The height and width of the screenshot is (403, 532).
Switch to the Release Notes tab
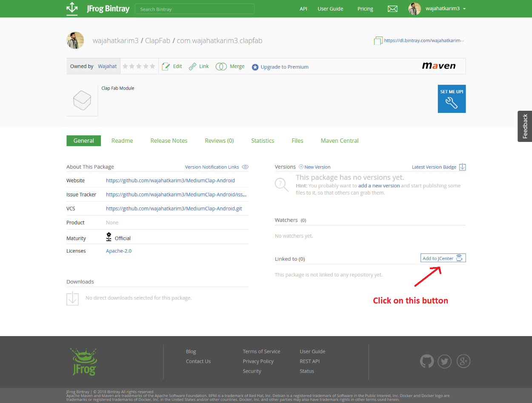[169, 141]
